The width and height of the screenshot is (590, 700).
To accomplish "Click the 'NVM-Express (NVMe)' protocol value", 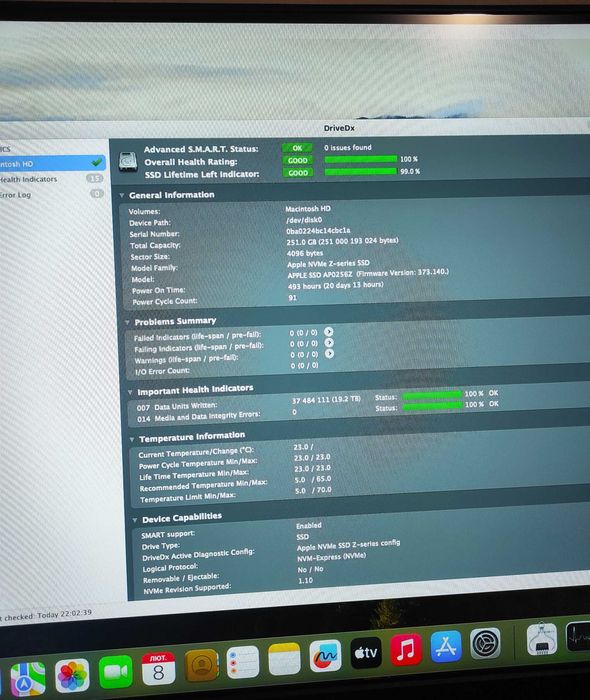I will [x=331, y=557].
